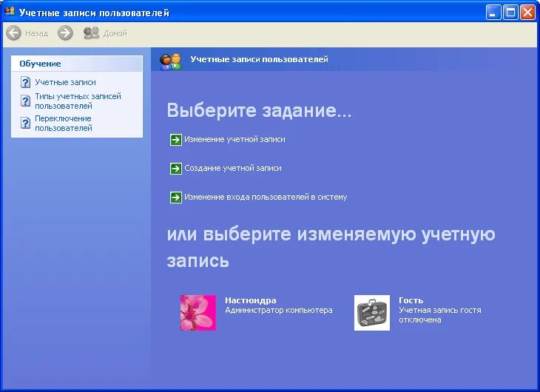Click green arrow next to Изменение входа пользователей
This screenshot has width=540, height=392.
point(175,197)
